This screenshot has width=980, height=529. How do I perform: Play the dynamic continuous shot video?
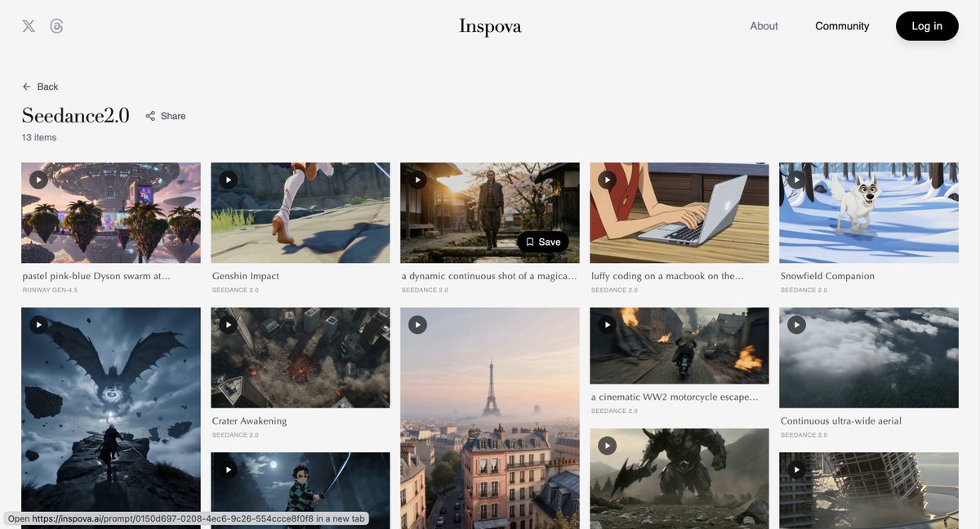click(x=417, y=180)
